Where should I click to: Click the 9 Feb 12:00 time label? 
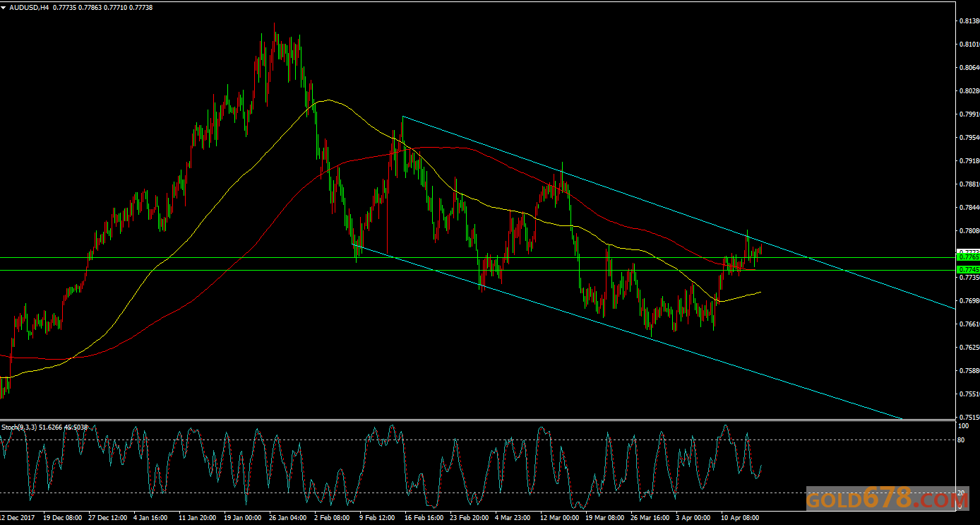(x=377, y=518)
